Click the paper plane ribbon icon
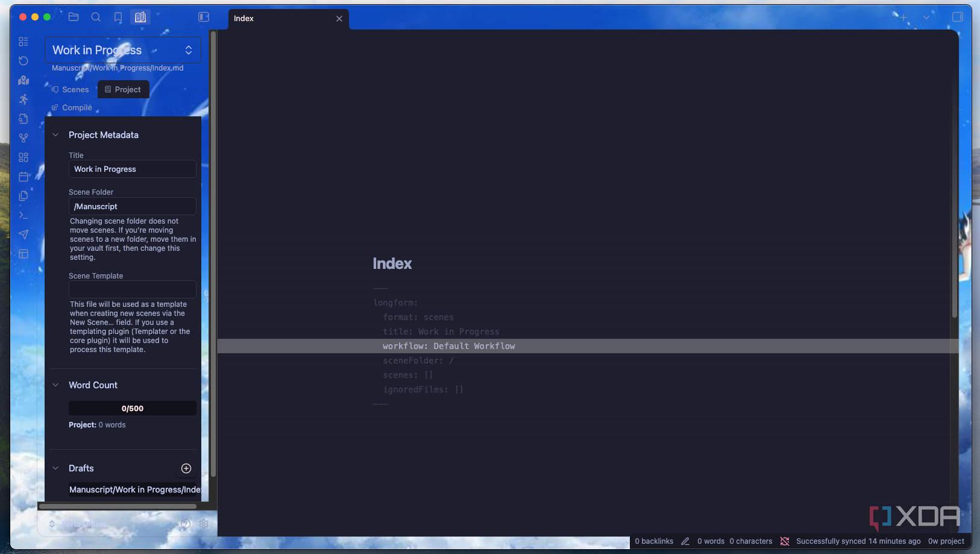 pos(24,235)
